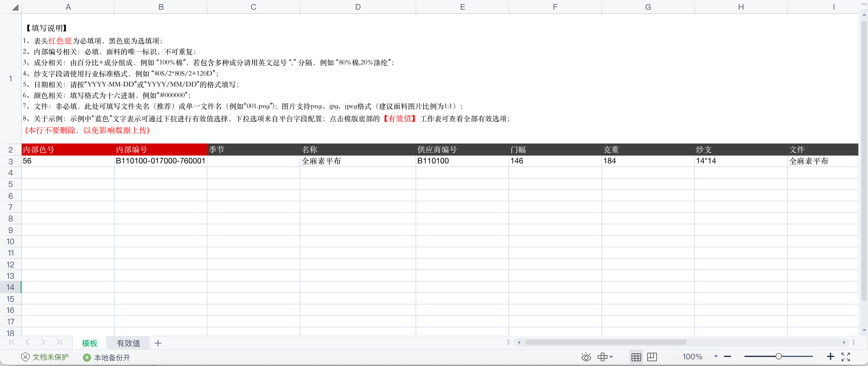
Task: Zoom out with the minus icon
Action: (x=727, y=357)
